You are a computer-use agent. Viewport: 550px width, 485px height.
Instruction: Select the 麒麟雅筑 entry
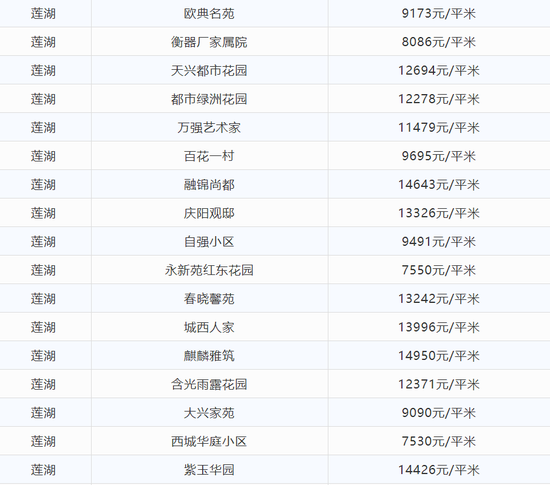click(209, 356)
